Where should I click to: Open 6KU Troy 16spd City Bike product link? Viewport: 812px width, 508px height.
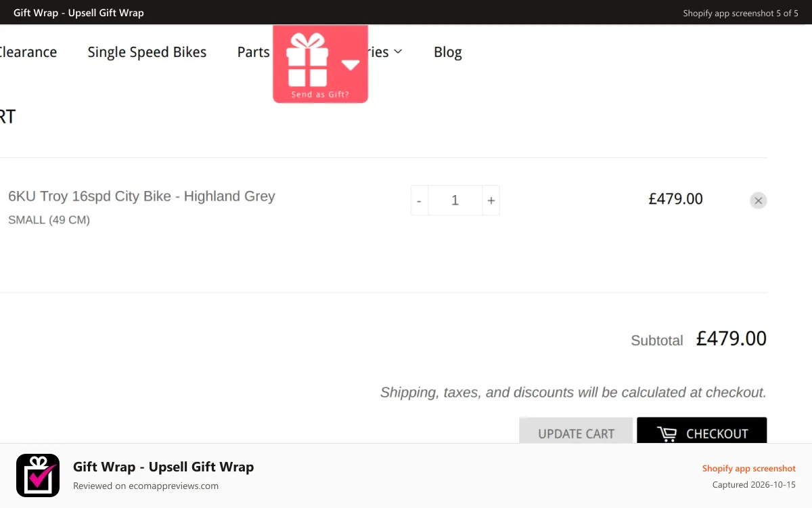141,196
